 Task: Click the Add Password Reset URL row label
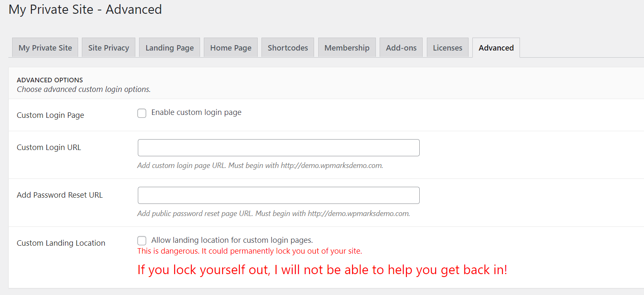click(59, 195)
